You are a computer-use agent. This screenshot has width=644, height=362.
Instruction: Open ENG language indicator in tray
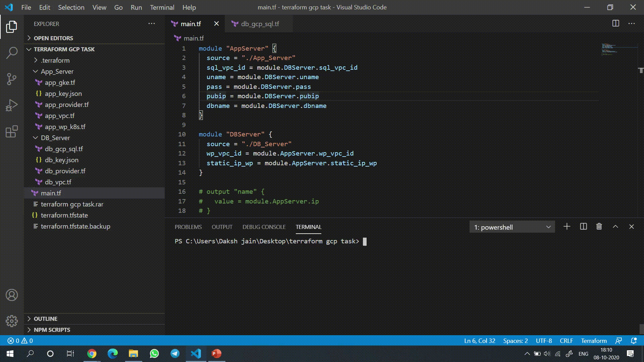(x=583, y=354)
